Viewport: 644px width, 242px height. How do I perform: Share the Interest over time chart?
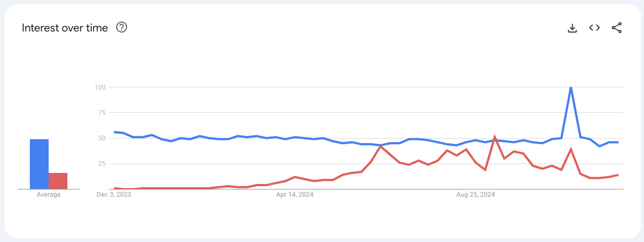[x=617, y=28]
